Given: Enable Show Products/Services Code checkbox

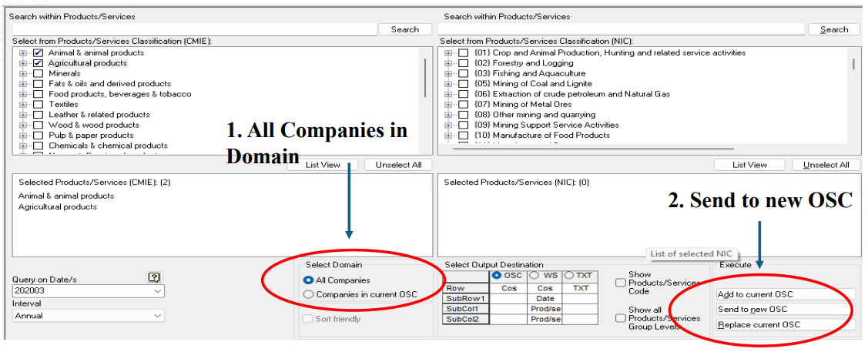Looking at the screenshot, I should [x=621, y=283].
